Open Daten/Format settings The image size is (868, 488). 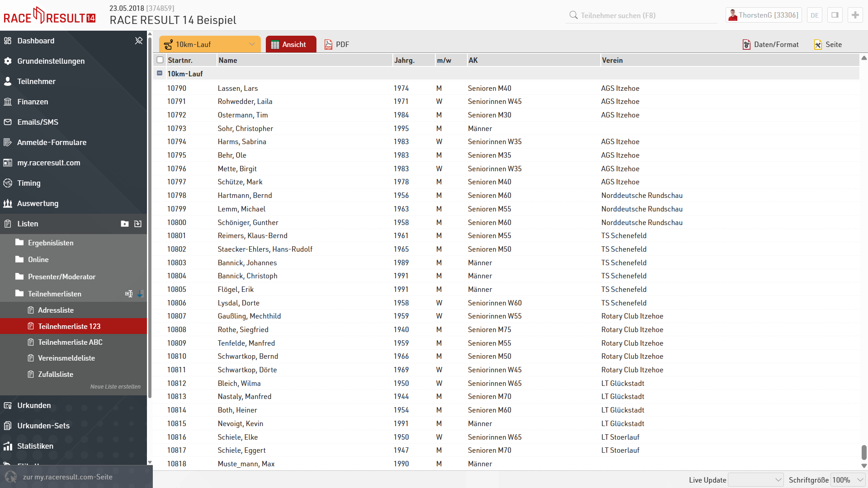click(770, 44)
